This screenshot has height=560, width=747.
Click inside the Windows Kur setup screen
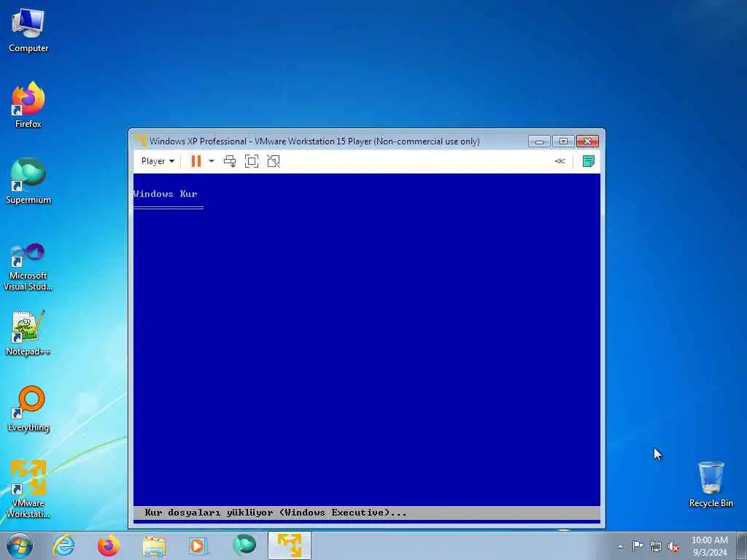[x=367, y=348]
